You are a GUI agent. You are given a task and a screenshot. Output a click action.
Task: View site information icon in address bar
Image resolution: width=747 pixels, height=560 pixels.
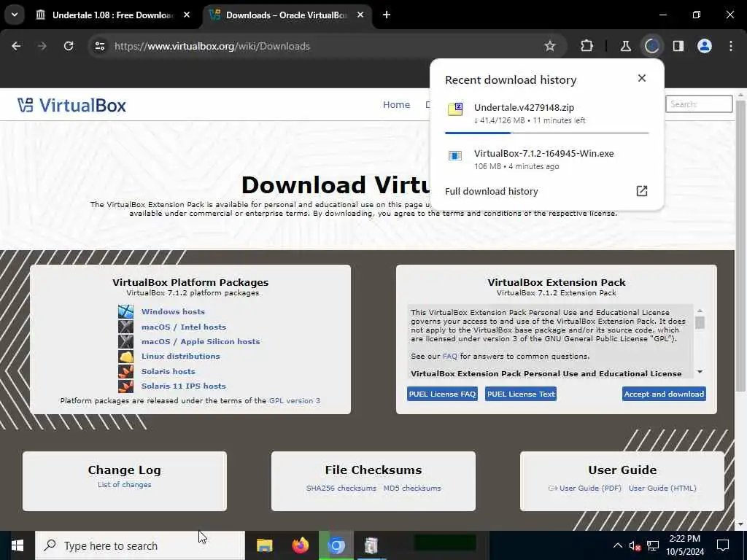(99, 46)
